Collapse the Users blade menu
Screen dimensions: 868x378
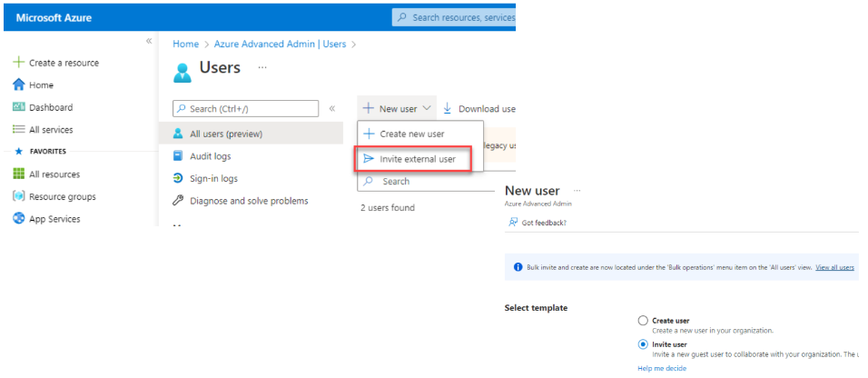coord(331,109)
